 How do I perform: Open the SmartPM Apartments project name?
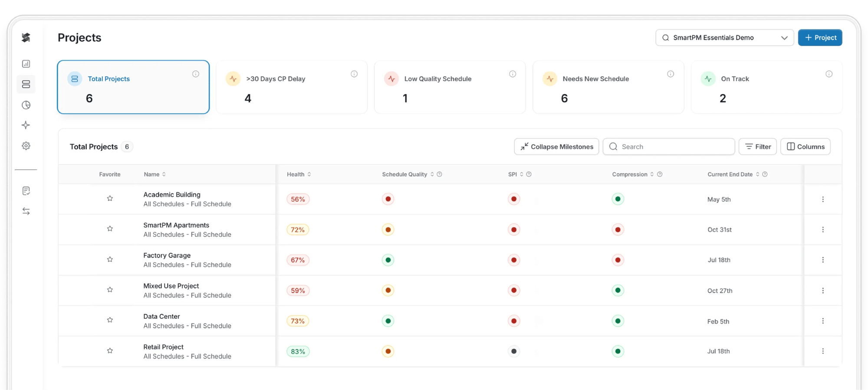176,225
